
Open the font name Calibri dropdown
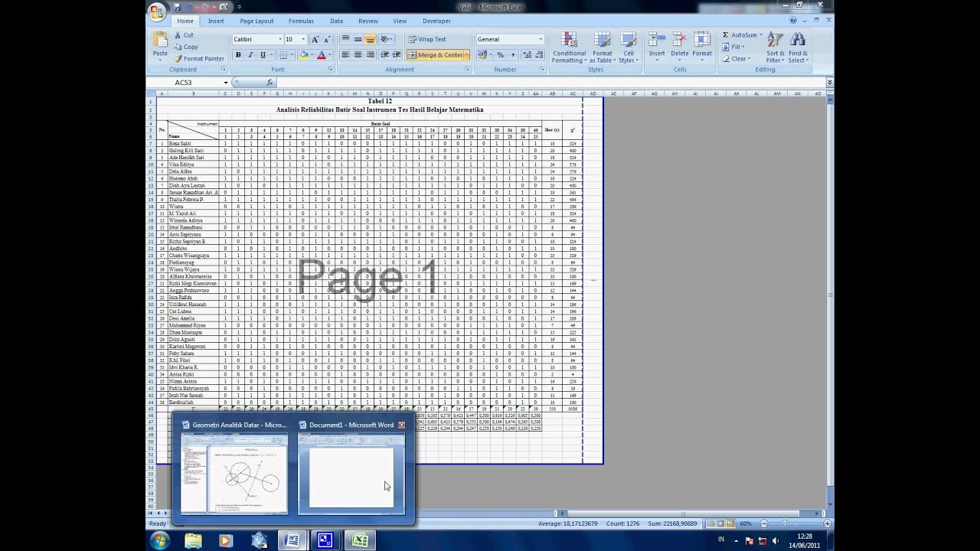(279, 39)
